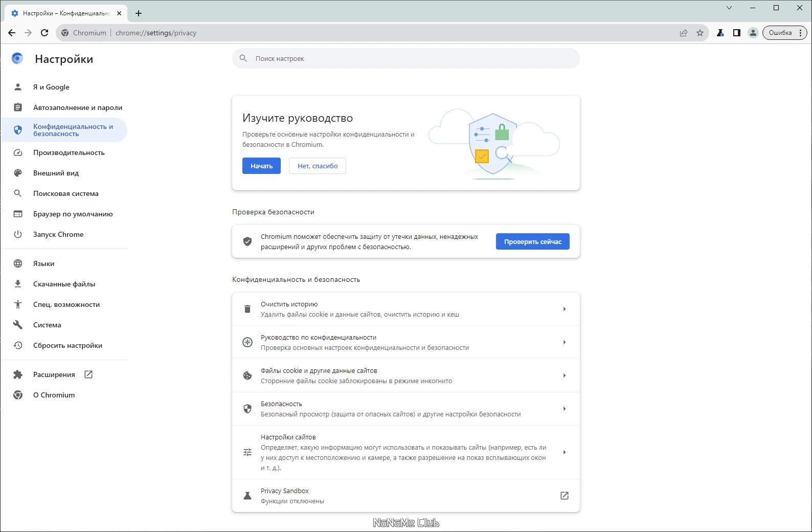Click the power icon beside Запуск Chrome
The image size is (812, 532).
coord(18,234)
